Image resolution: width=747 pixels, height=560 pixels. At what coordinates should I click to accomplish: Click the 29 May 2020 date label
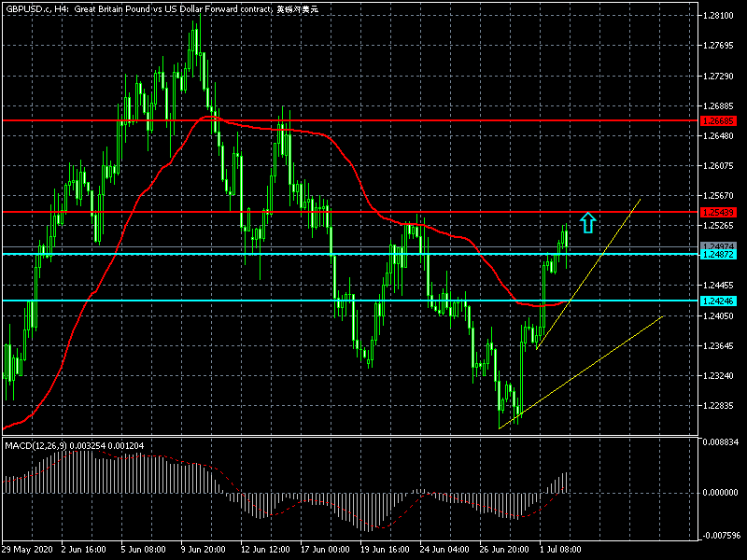tap(27, 550)
